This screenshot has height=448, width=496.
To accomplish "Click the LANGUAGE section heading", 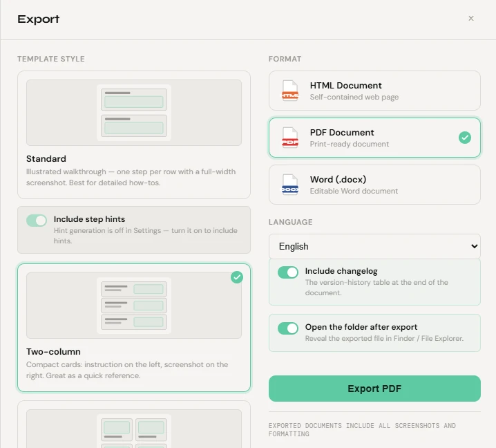I will [290, 222].
